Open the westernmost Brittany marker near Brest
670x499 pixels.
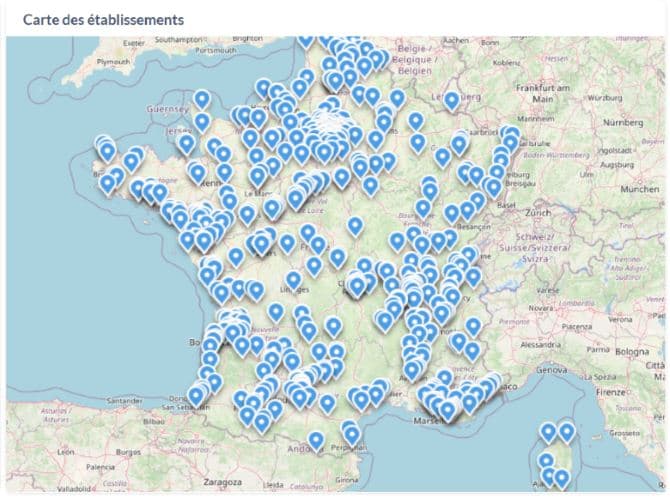[107, 184]
